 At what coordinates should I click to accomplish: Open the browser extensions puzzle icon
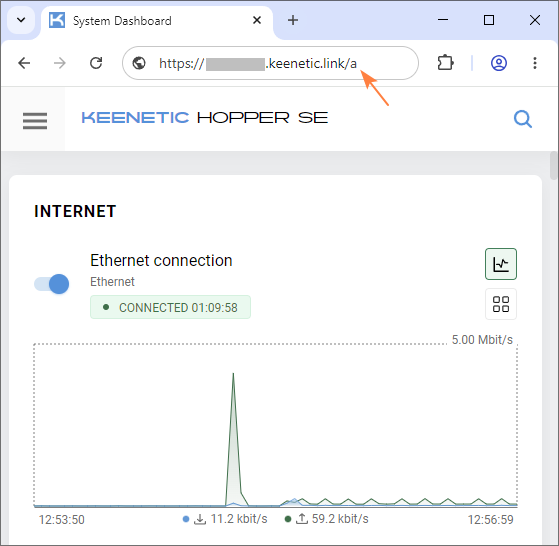[x=445, y=63]
